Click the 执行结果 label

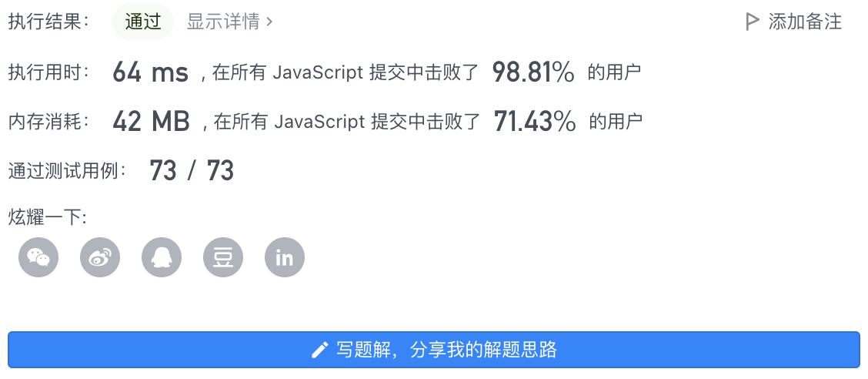(x=48, y=22)
